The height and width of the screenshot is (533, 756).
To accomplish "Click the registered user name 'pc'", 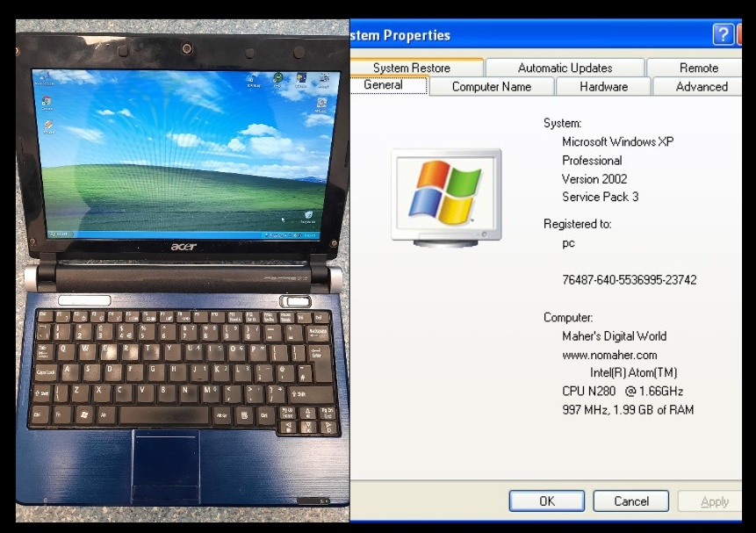I will (x=568, y=243).
